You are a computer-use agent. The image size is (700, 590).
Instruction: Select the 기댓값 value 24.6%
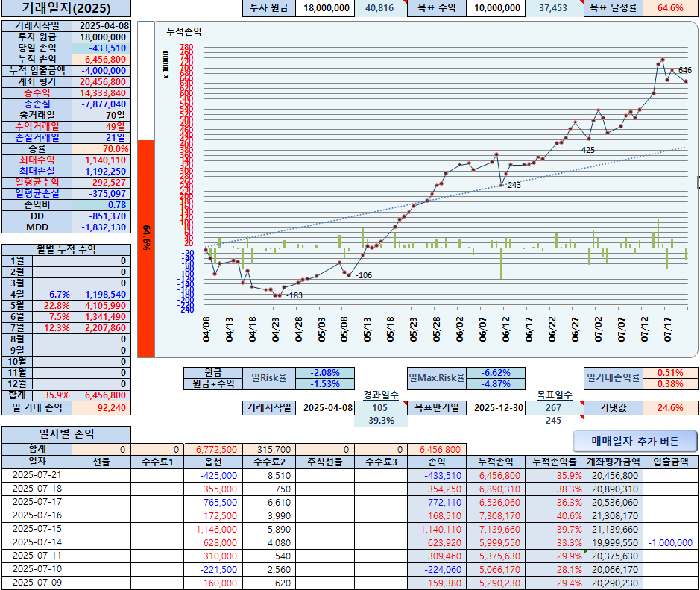tap(670, 407)
